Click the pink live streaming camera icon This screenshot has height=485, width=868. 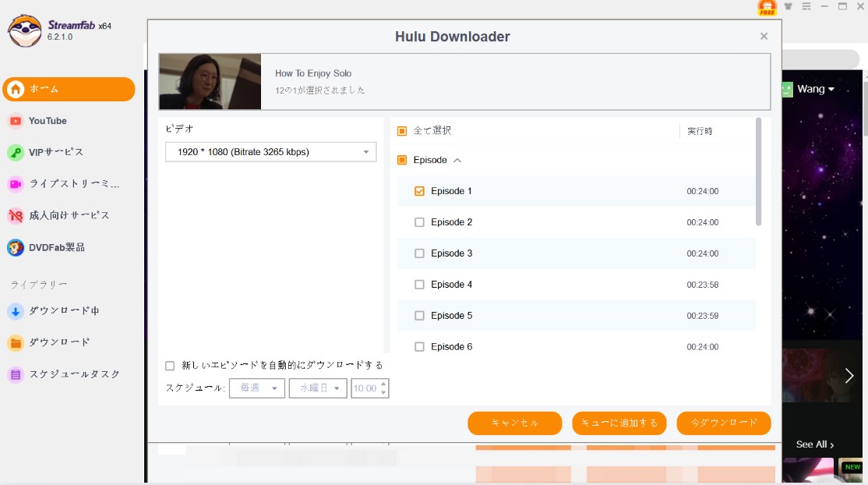click(x=16, y=184)
